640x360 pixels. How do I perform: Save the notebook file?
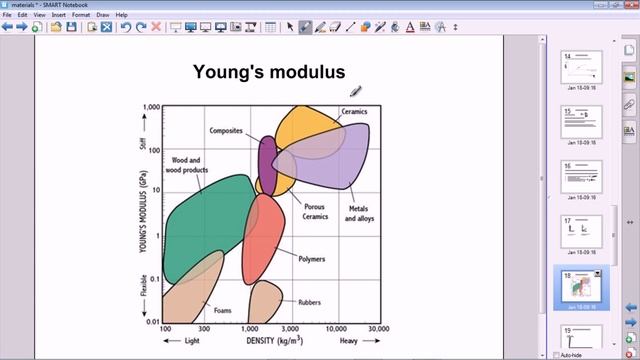pyautogui.click(x=71, y=27)
